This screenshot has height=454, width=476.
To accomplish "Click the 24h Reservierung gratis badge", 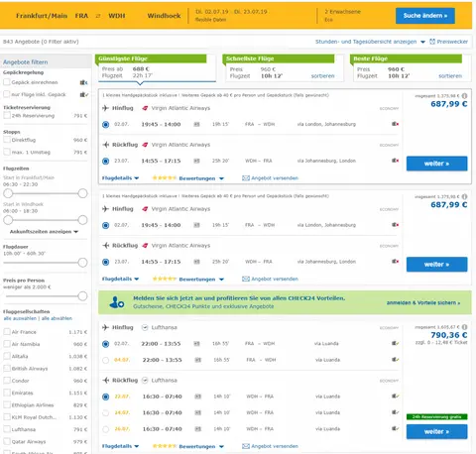I will (x=437, y=416).
